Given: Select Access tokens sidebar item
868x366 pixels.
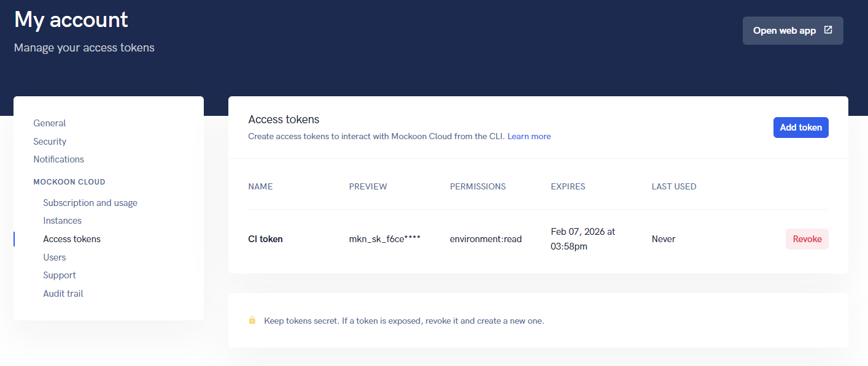Looking at the screenshot, I should [72, 239].
